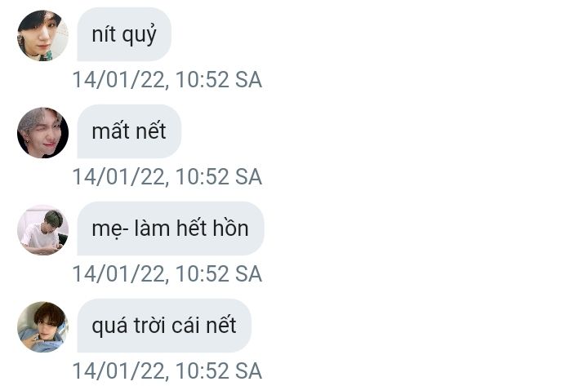Image resolution: width=588 pixels, height=386 pixels.
Task: Select the word "hồn" in the third message
Action: pyautogui.click(x=230, y=228)
